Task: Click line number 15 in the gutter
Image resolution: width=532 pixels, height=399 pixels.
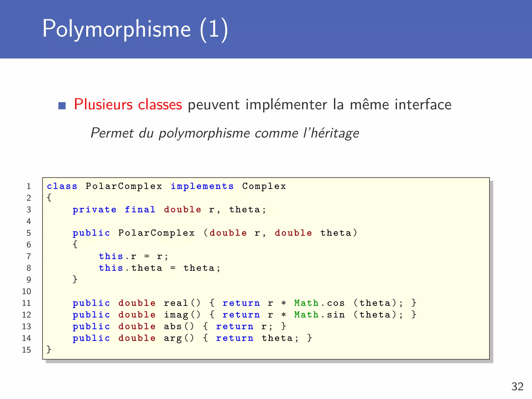Action: (x=26, y=350)
